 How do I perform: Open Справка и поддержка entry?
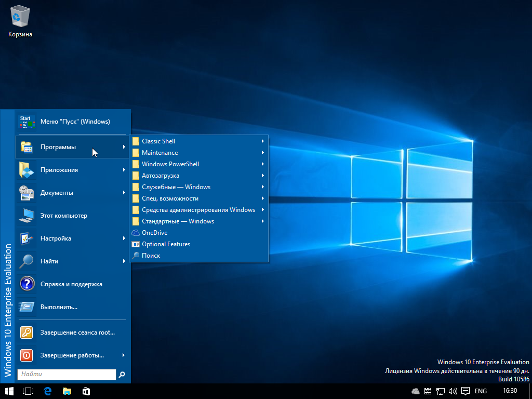point(73,284)
